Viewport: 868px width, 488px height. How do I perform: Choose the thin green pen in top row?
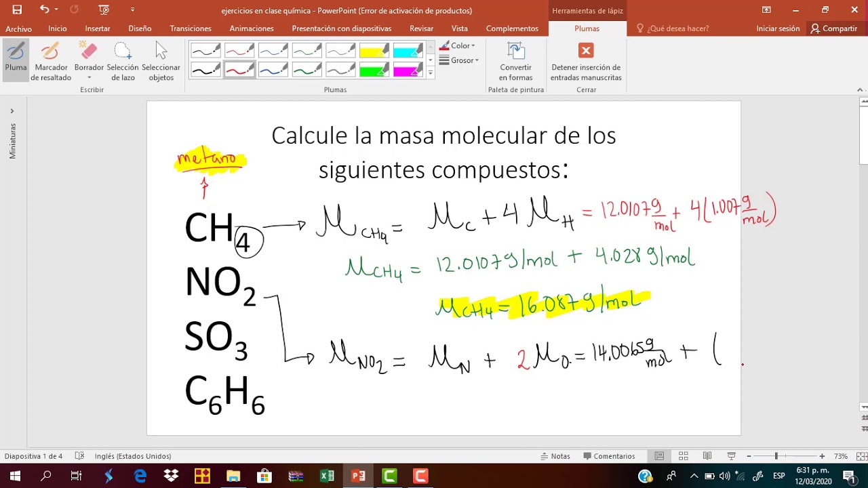click(x=307, y=50)
